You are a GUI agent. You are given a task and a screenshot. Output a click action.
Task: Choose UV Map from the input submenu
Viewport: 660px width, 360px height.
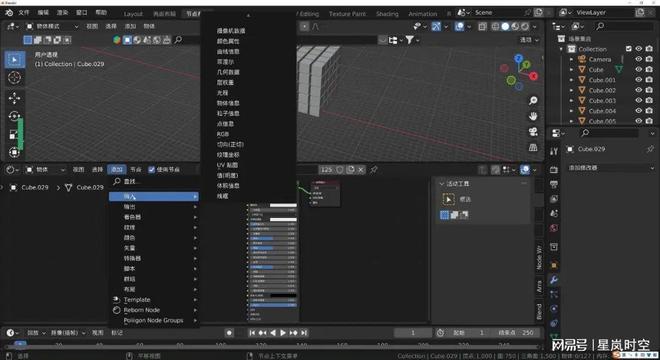click(x=227, y=165)
